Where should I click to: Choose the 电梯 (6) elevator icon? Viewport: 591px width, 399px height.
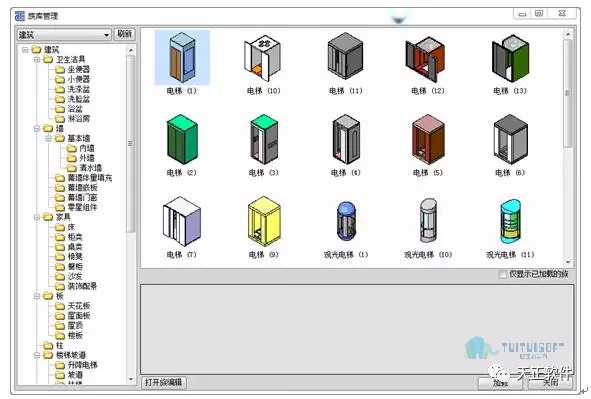[x=510, y=139]
